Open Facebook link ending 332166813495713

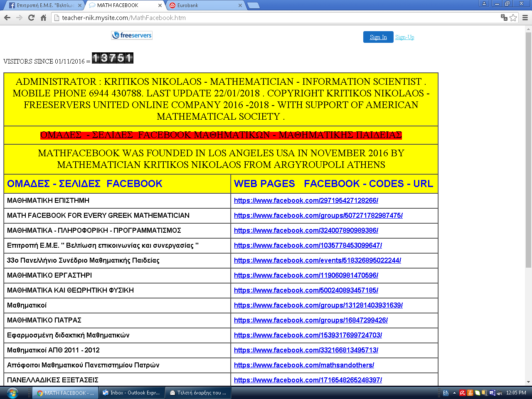coord(306,350)
